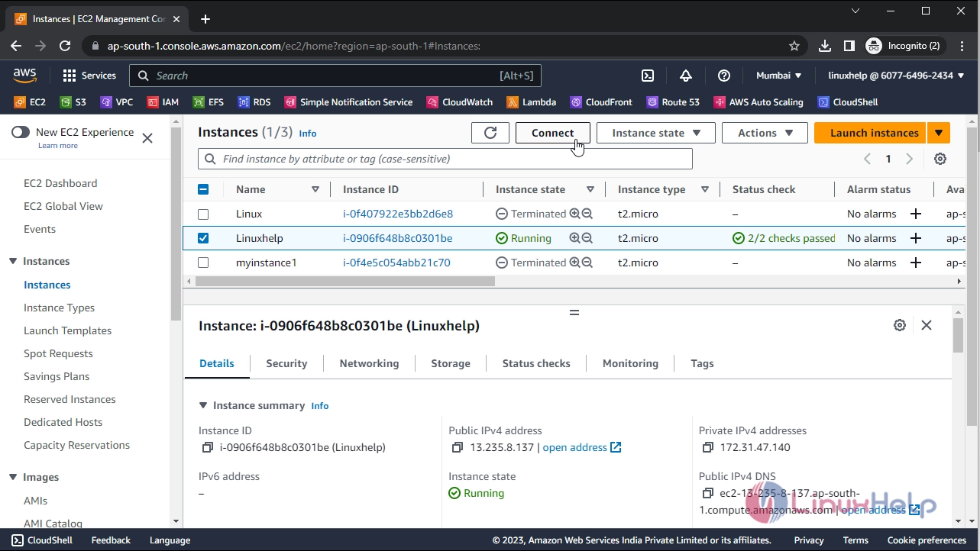Image resolution: width=980 pixels, height=551 pixels.
Task: Bookmark this page with star icon
Action: click(x=794, y=46)
